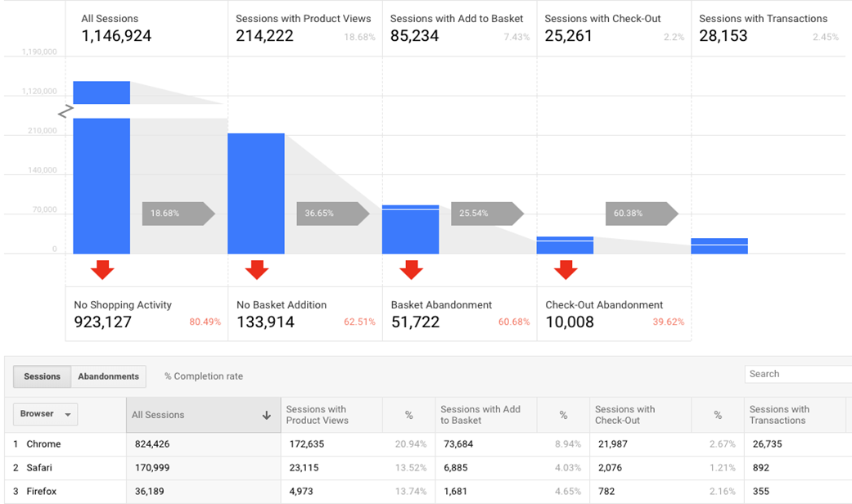Click the Check-Out total 25,261

[568, 36]
